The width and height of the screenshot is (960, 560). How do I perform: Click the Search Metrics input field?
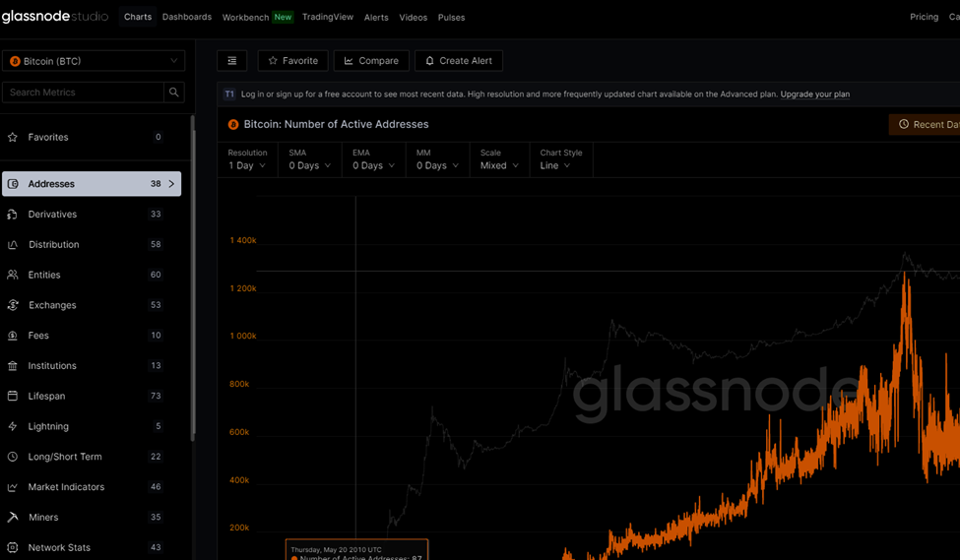click(84, 93)
